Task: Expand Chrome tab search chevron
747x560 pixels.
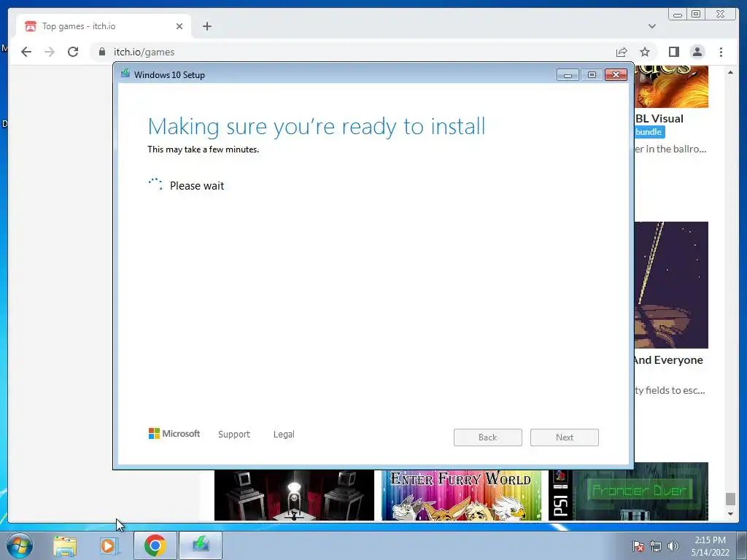Action: pyautogui.click(x=652, y=26)
